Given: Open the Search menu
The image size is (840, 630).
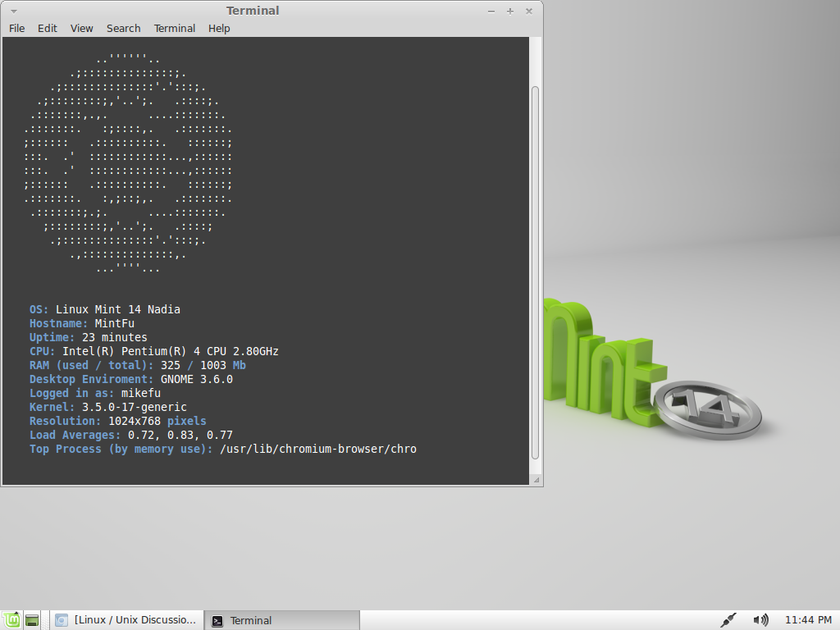Looking at the screenshot, I should pyautogui.click(x=123, y=28).
